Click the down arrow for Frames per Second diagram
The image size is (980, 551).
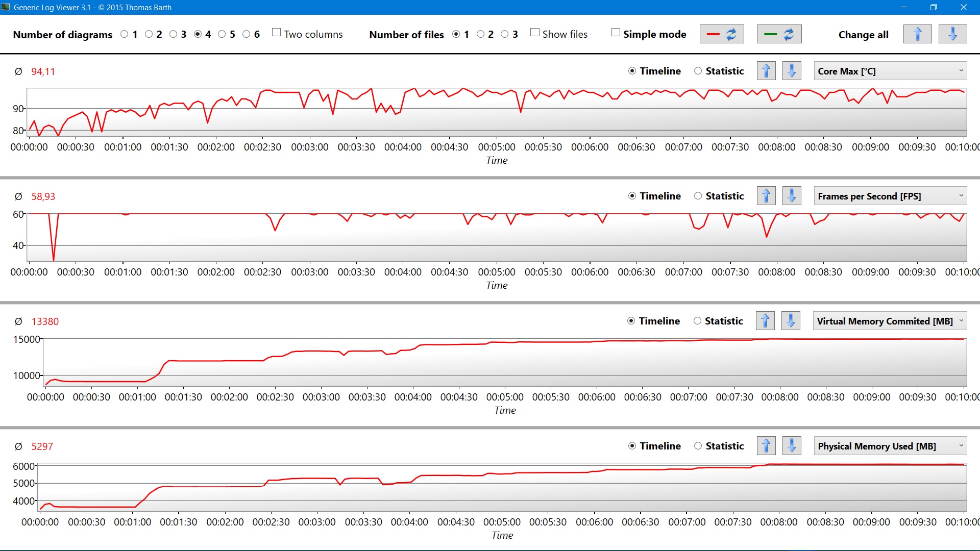[791, 196]
